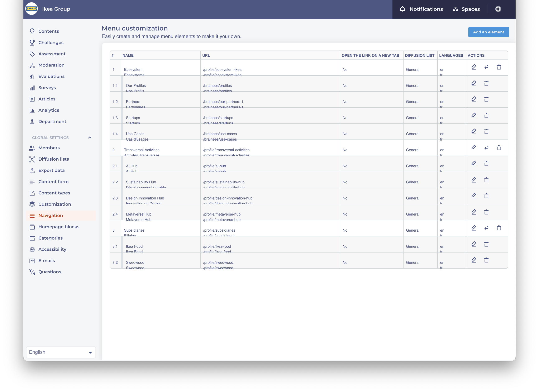Click the Subsidiaries sub-element arrow icon
This screenshot has width=539, height=392.
(486, 228)
